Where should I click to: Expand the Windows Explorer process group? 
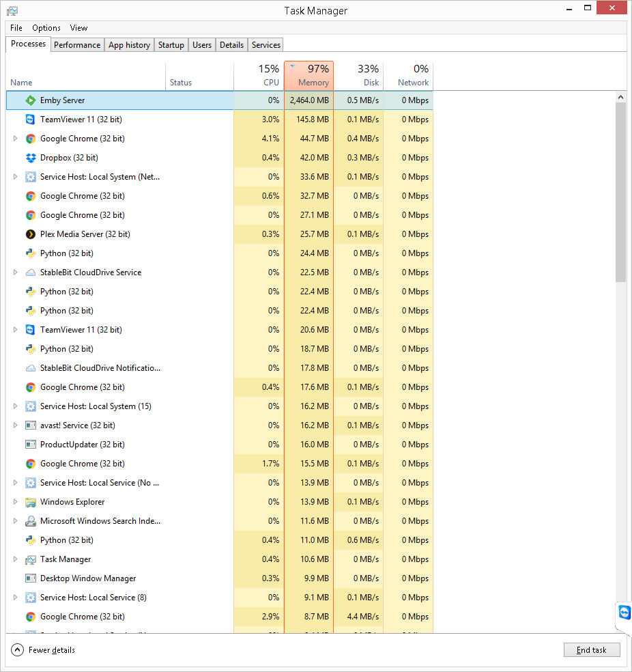tap(15, 501)
